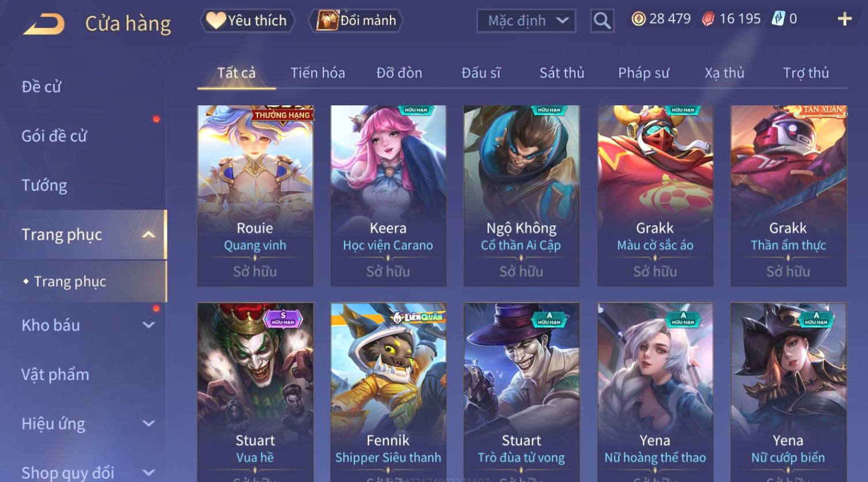Screen dimensions: 868x482
Task: Select Stuart Vua hề skin card
Action: pyautogui.click(x=255, y=392)
